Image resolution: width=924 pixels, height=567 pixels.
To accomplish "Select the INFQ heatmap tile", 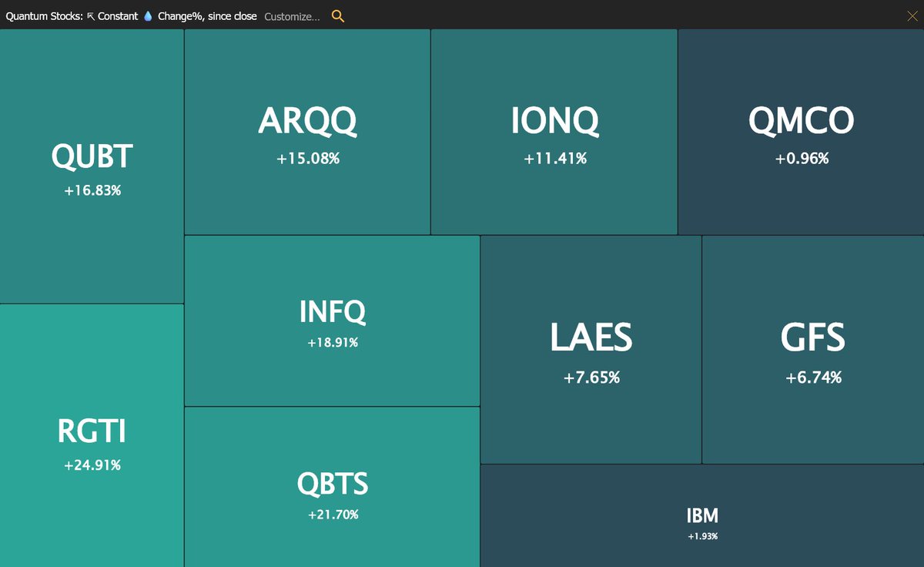I will (x=332, y=320).
